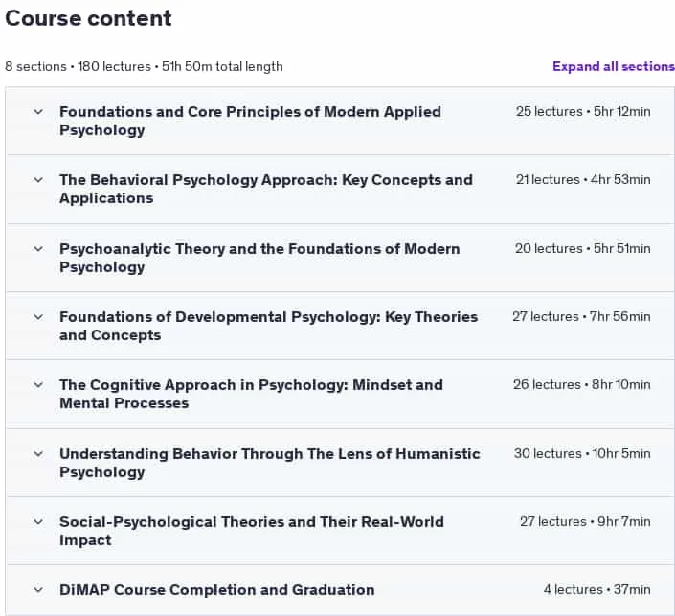
Task: Click Understanding Behavior Through The Lens title
Action: pyautogui.click(x=270, y=463)
